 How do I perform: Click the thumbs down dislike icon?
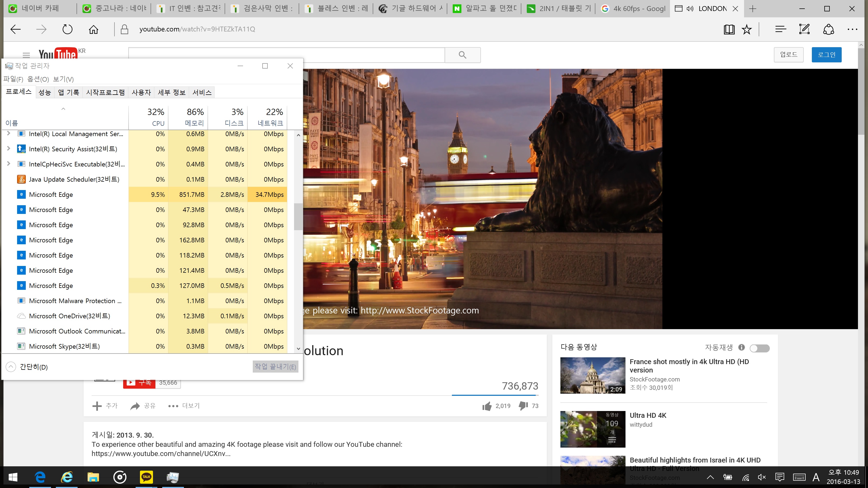coord(523,406)
